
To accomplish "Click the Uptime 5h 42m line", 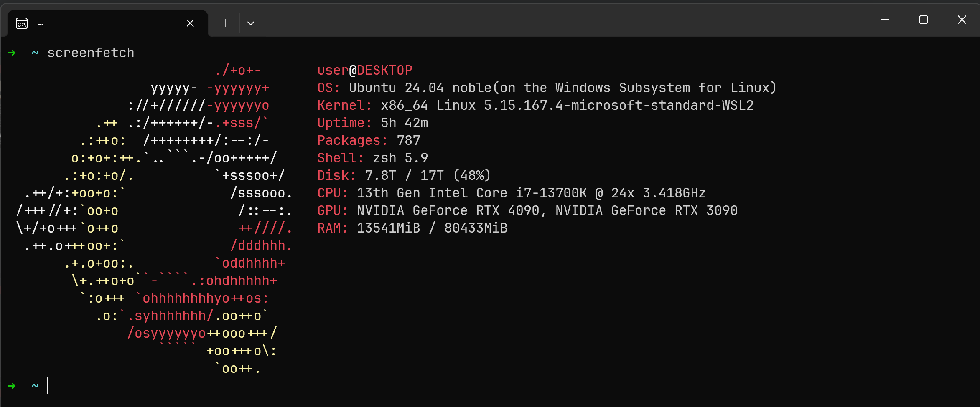I will (373, 123).
